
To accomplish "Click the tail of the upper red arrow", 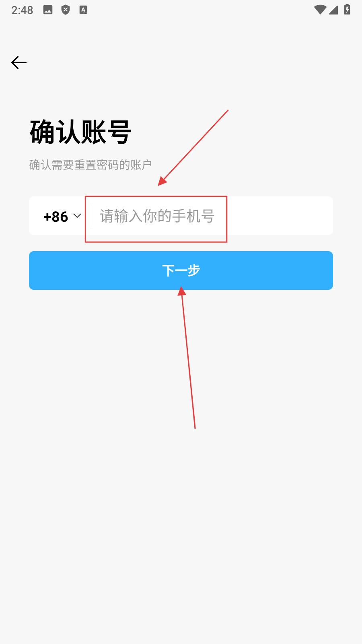I will click(x=227, y=111).
